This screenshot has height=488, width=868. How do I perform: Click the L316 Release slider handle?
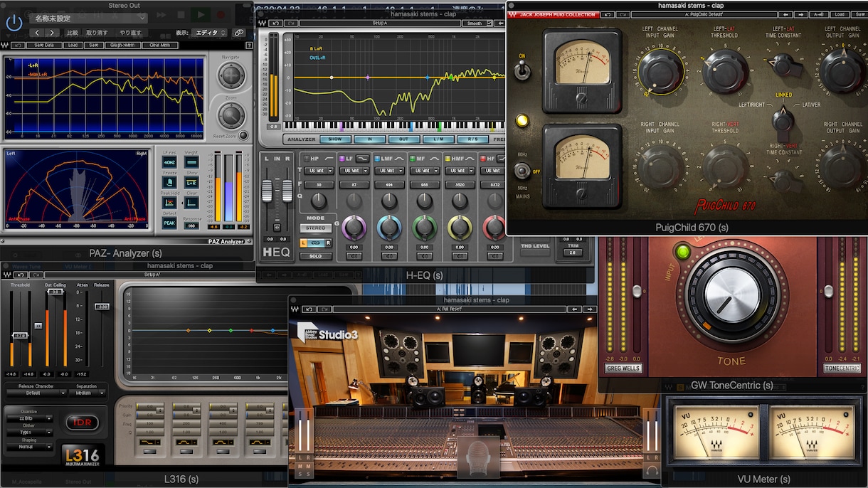pyautogui.click(x=102, y=307)
